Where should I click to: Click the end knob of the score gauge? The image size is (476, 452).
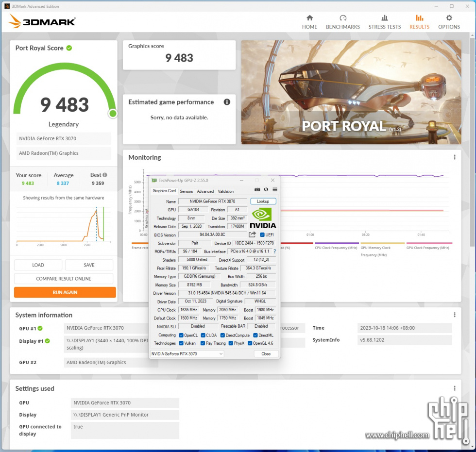113,114
